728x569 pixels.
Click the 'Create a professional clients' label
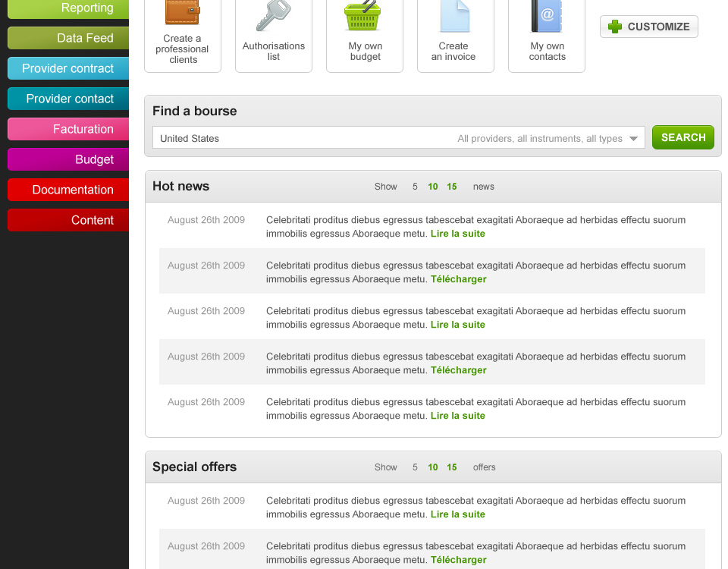click(182, 49)
